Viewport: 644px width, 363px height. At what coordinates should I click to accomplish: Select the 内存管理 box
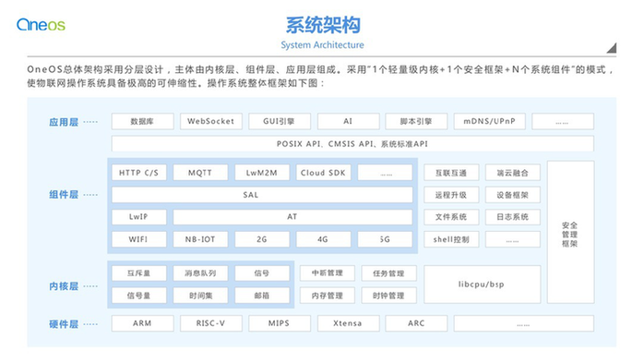(x=328, y=296)
